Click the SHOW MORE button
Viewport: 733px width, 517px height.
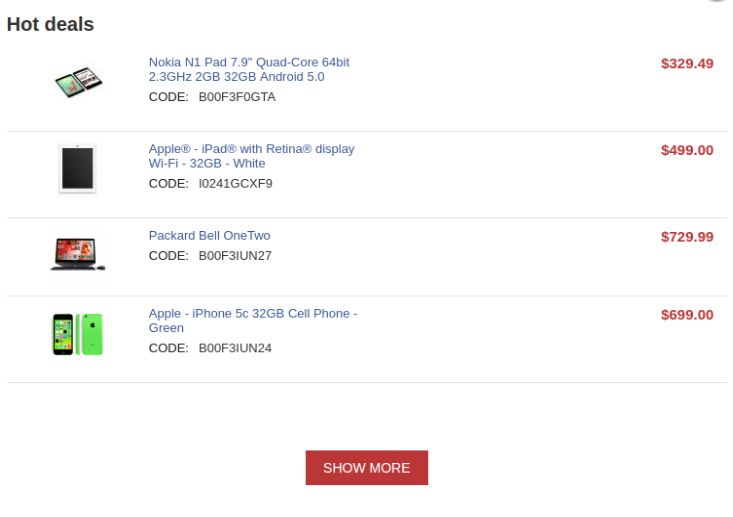(x=366, y=468)
